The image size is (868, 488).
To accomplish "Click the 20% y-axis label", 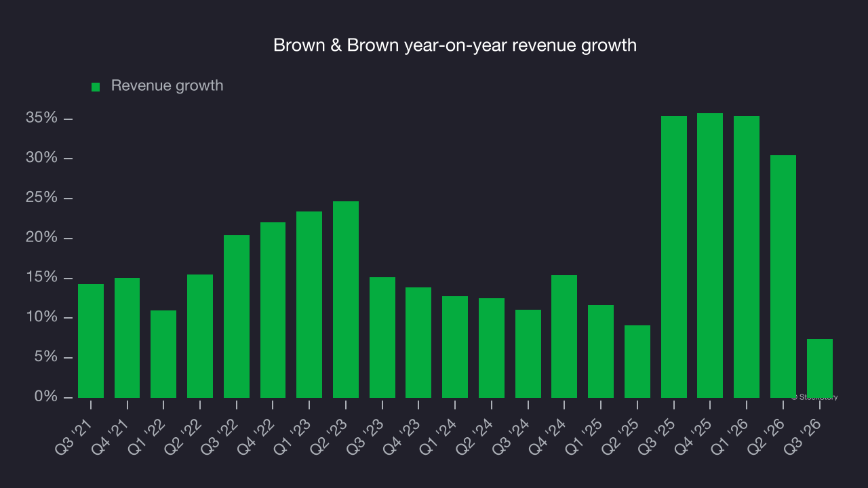I will [x=41, y=238].
